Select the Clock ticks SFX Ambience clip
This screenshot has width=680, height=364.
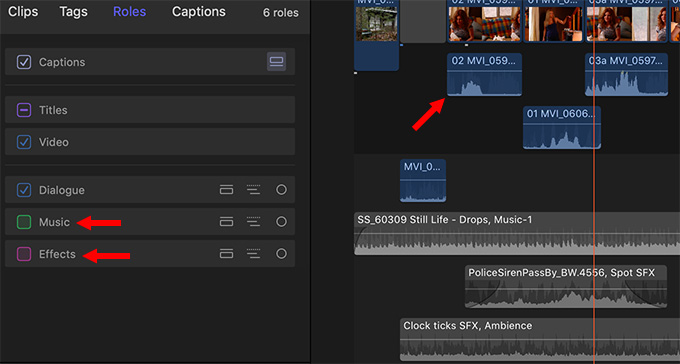(540, 340)
